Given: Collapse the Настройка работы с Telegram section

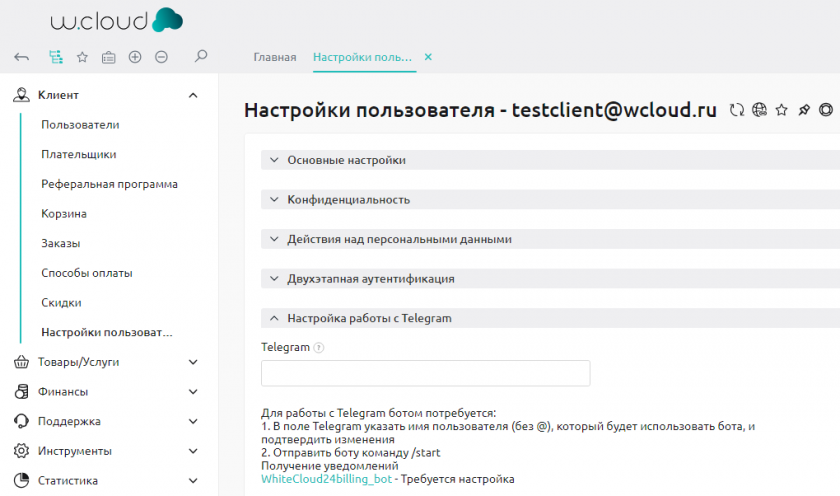Looking at the screenshot, I should click(369, 318).
